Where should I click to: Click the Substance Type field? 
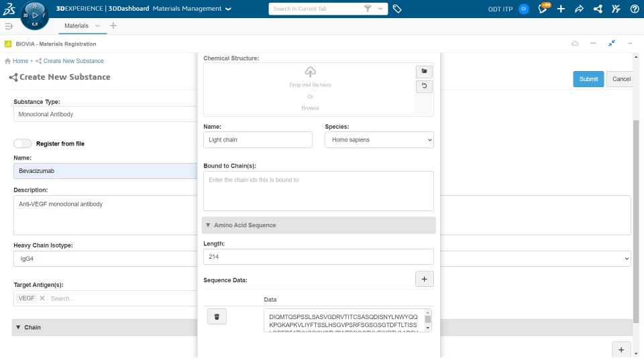(105, 114)
